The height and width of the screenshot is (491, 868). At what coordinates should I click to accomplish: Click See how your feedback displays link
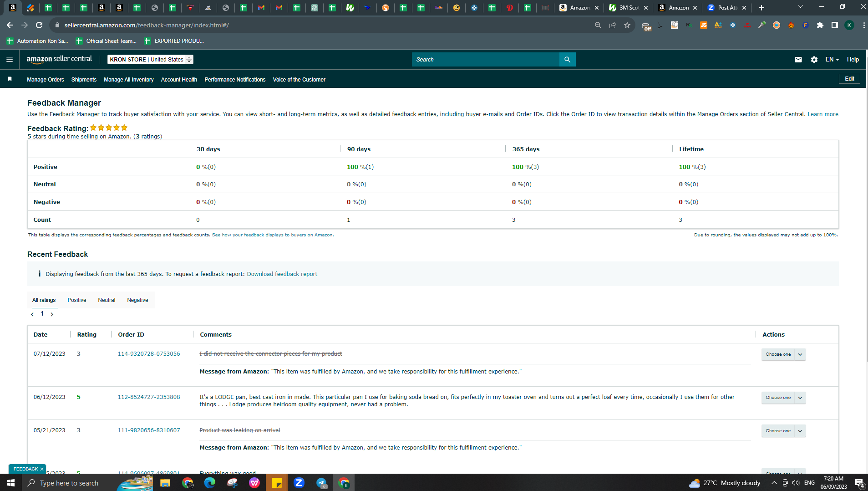pos(273,235)
